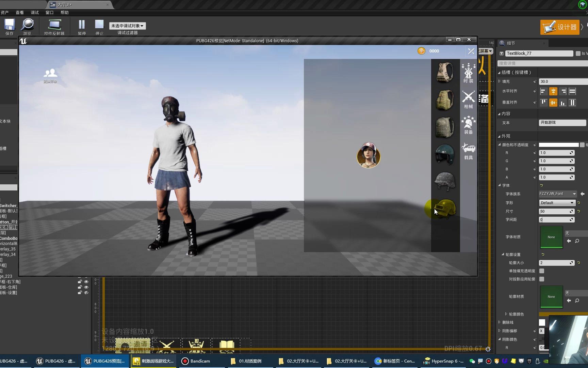Select the 枪械 firearms category icon

(468, 99)
